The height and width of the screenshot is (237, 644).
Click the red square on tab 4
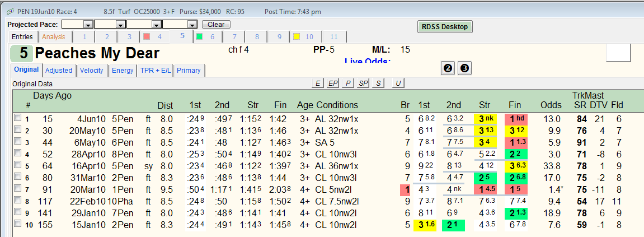coord(146,36)
